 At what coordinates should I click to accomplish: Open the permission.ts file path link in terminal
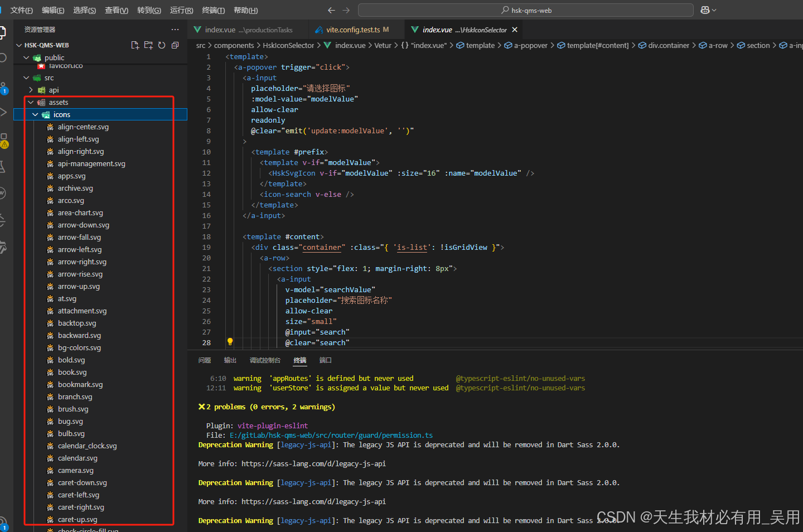331,435
